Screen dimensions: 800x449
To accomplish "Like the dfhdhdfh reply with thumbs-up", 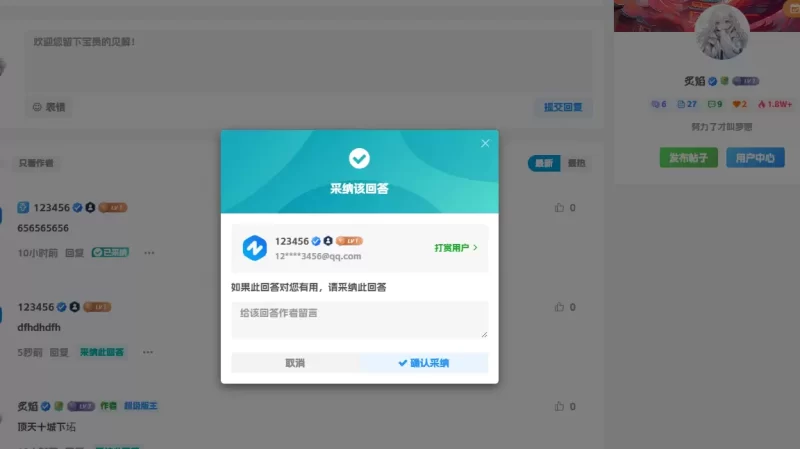I will 559,307.
